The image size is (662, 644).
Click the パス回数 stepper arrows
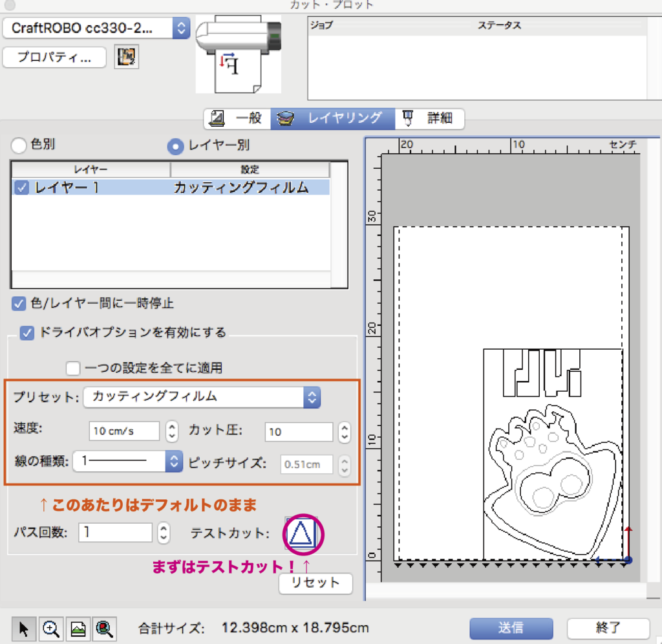tap(164, 532)
